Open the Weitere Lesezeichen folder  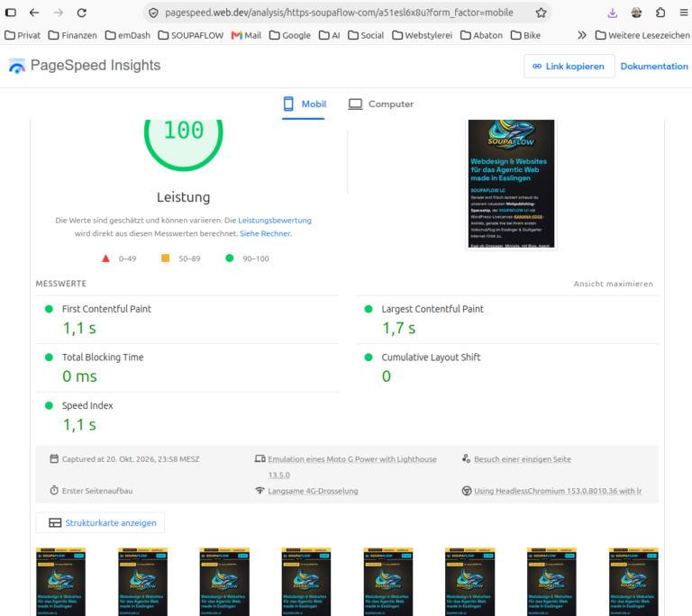(x=642, y=35)
